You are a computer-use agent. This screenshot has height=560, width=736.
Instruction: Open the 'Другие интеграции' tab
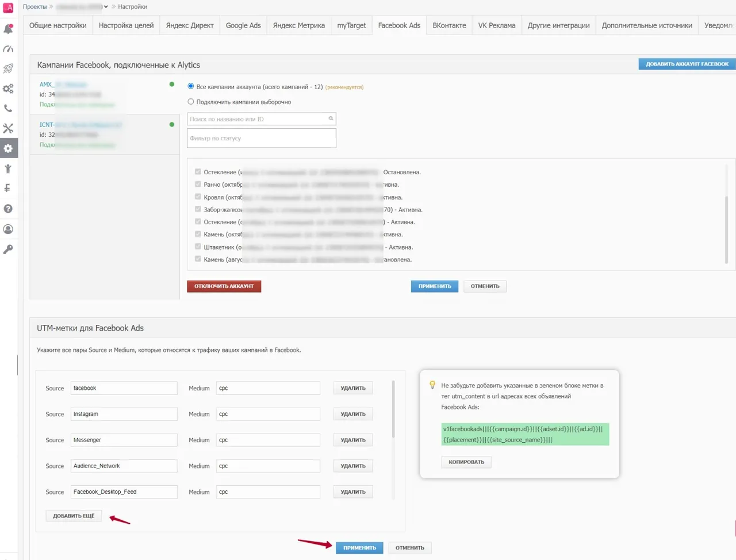click(x=558, y=25)
